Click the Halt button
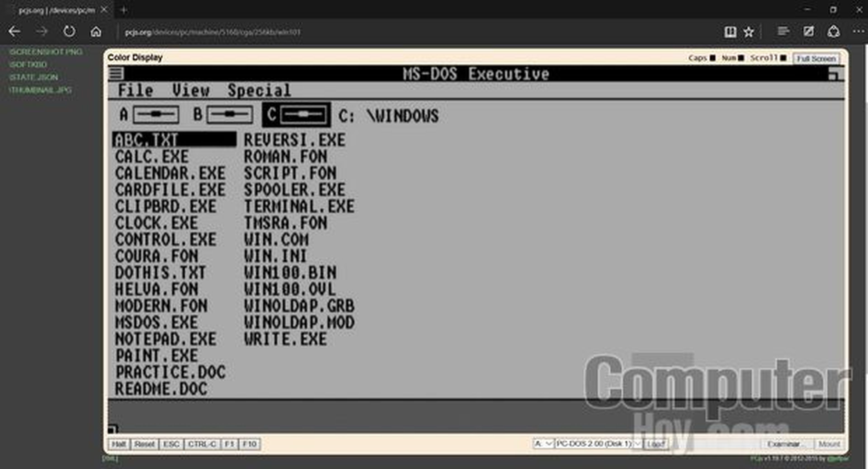The image size is (868, 469). click(x=119, y=444)
